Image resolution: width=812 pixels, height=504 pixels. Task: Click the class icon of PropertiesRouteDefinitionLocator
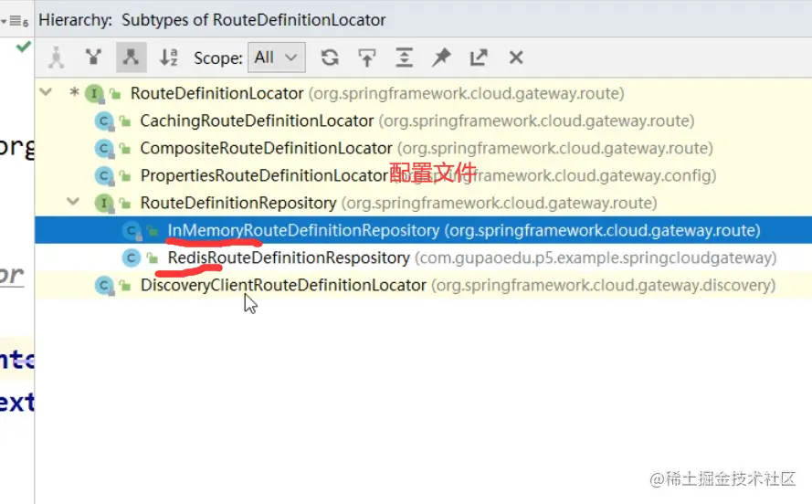[104, 176]
